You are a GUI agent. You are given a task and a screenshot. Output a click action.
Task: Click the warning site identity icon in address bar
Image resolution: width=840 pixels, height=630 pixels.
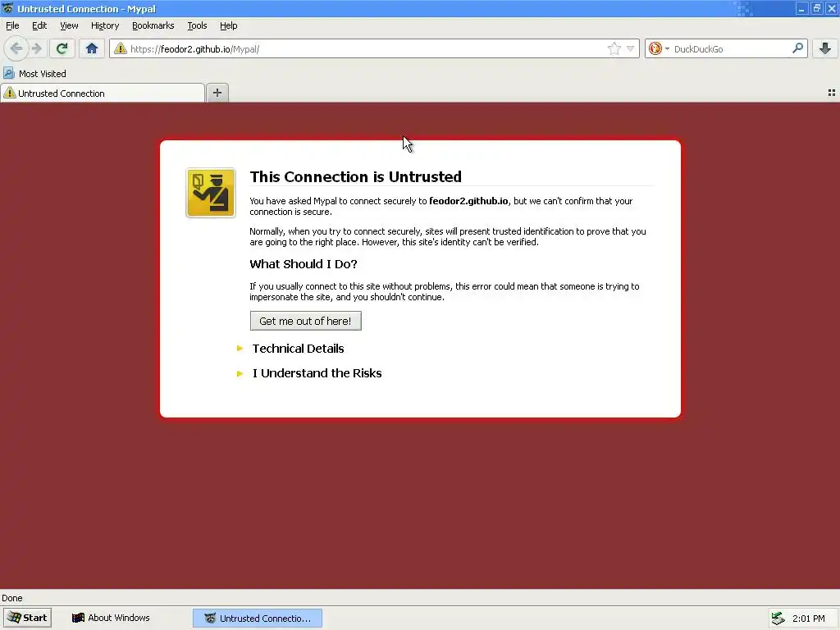click(x=121, y=48)
